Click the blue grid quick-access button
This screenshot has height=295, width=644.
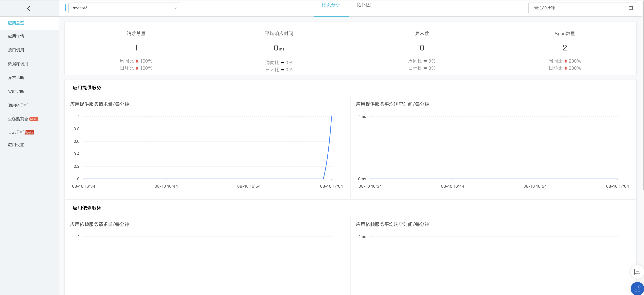[637, 289]
